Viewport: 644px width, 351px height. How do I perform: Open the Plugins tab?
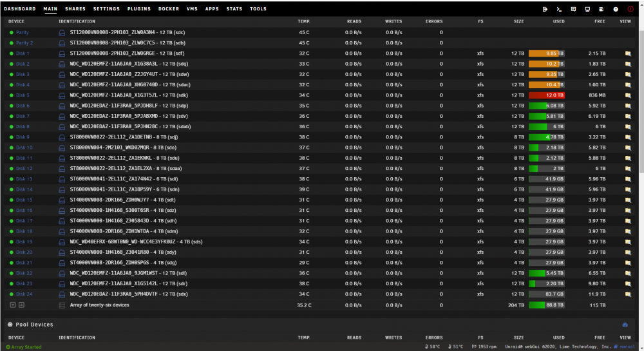click(x=139, y=9)
